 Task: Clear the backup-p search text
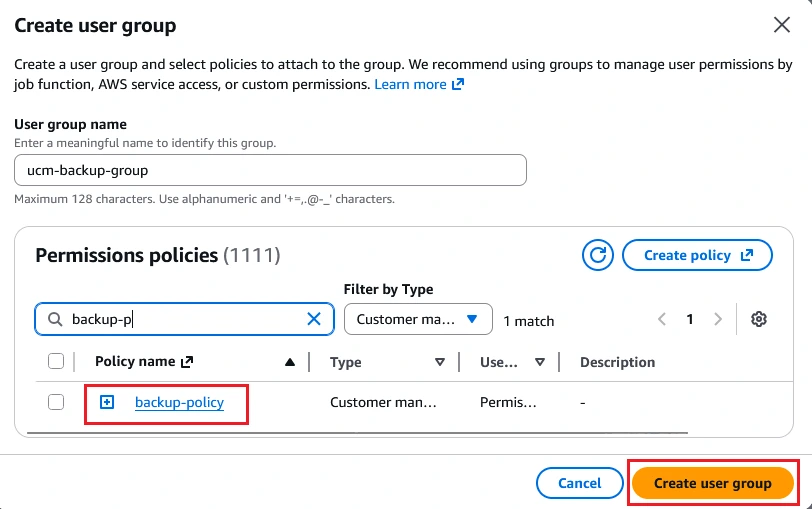(x=314, y=319)
